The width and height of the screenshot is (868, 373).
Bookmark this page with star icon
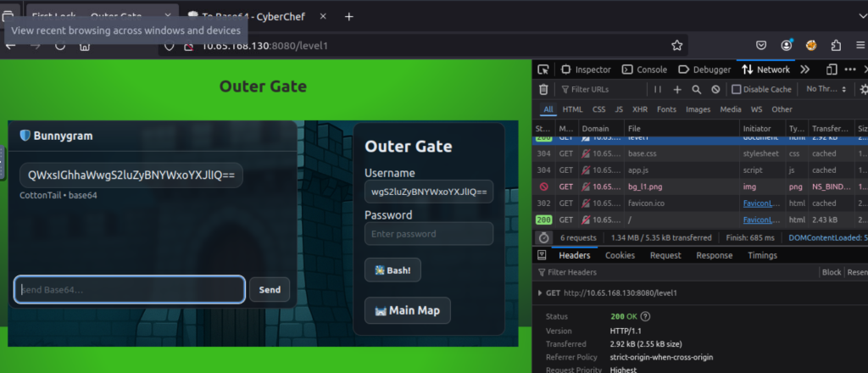(x=676, y=46)
